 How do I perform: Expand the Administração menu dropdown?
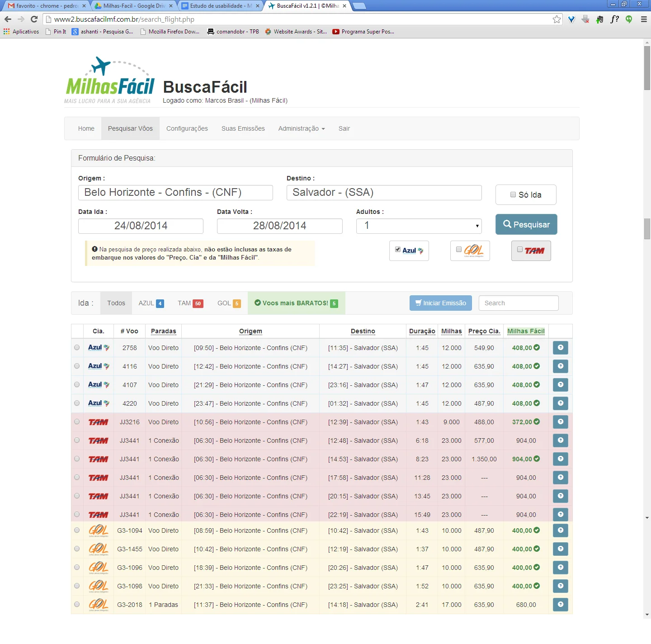coord(302,128)
